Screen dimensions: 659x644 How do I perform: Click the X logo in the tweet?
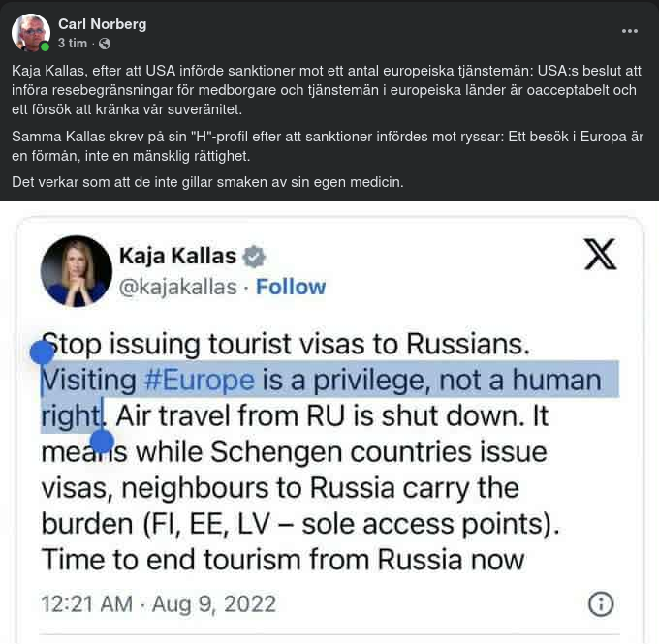pos(600,255)
